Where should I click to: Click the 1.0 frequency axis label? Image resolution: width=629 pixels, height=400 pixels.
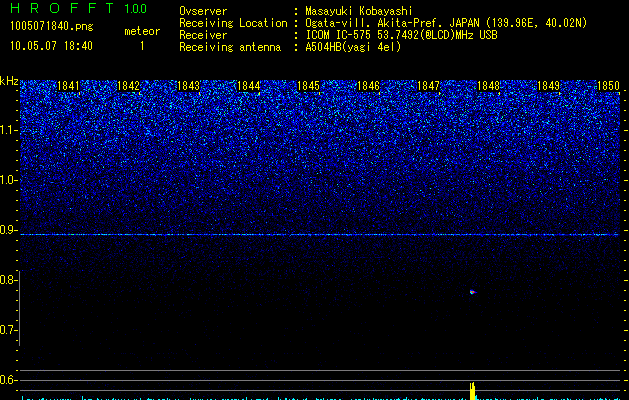tap(8, 180)
